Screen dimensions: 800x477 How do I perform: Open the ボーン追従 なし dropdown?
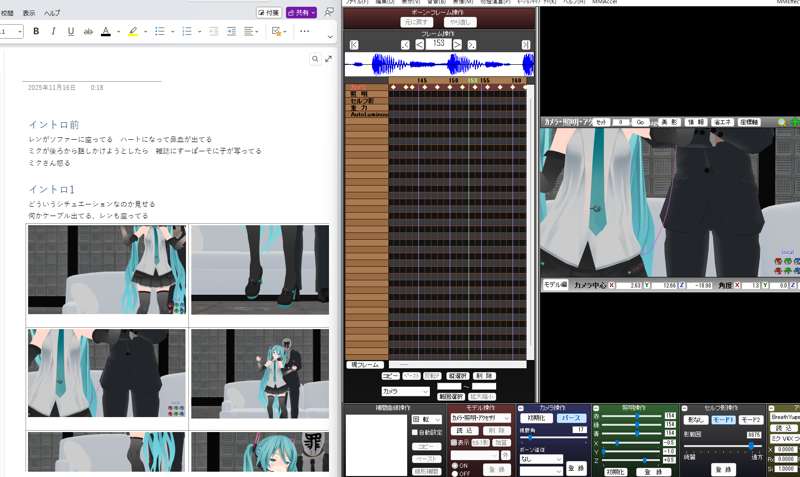pos(541,459)
